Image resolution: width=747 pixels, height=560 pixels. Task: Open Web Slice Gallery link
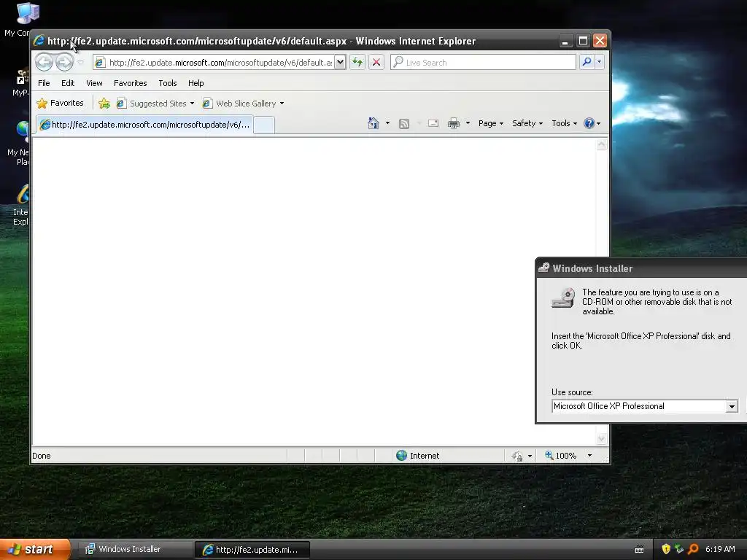coord(243,104)
